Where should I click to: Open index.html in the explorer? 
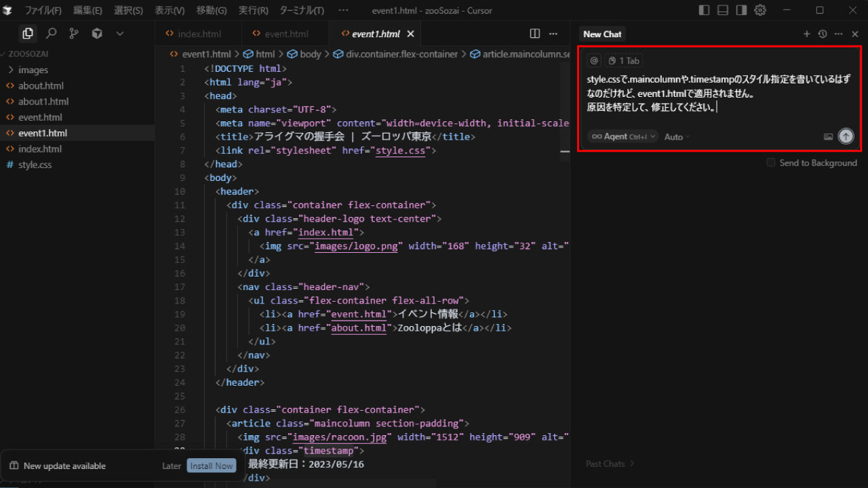click(77, 148)
